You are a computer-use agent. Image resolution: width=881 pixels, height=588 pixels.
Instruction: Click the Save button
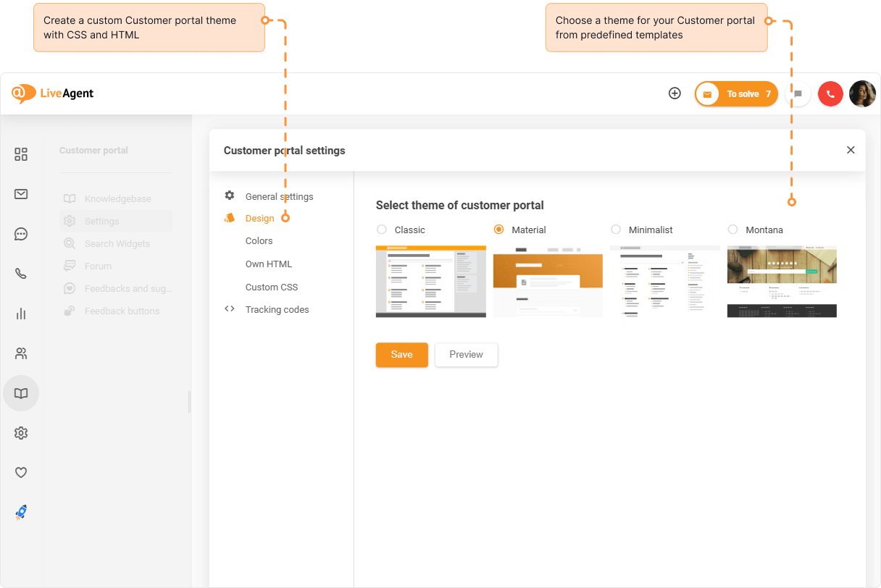(x=401, y=355)
